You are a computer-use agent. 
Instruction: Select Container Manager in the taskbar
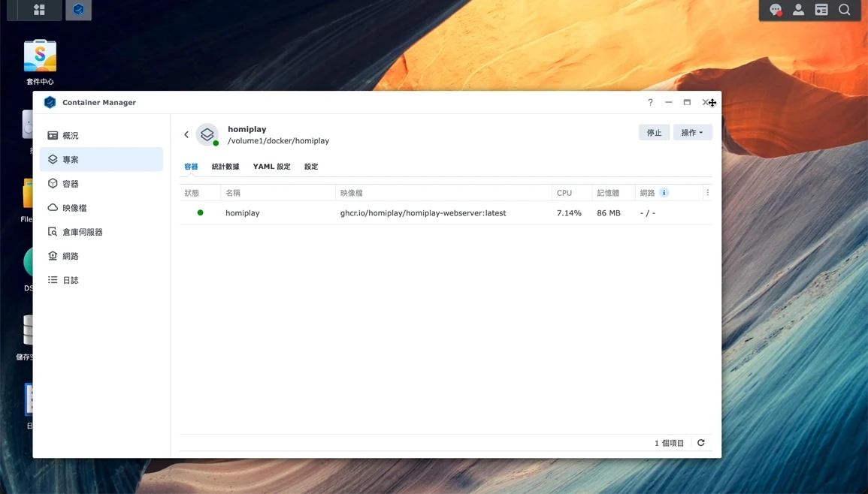[x=79, y=10]
